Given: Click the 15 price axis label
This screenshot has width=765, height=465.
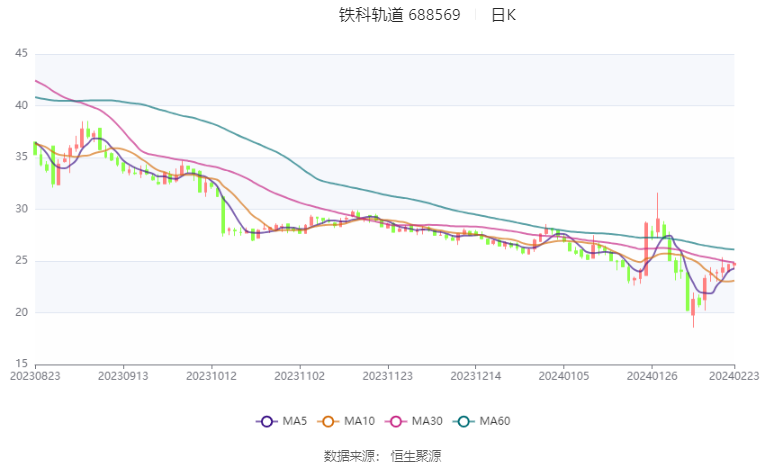Looking at the screenshot, I should pos(21,364).
